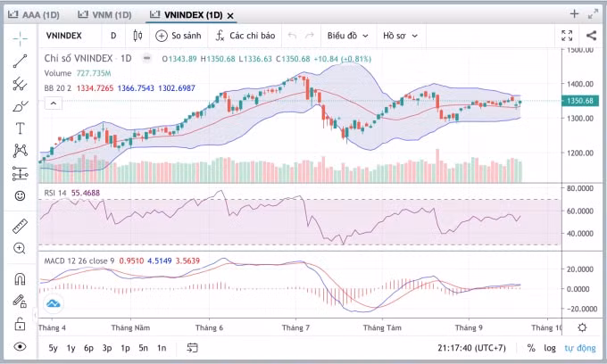Share the chart

tap(591, 36)
